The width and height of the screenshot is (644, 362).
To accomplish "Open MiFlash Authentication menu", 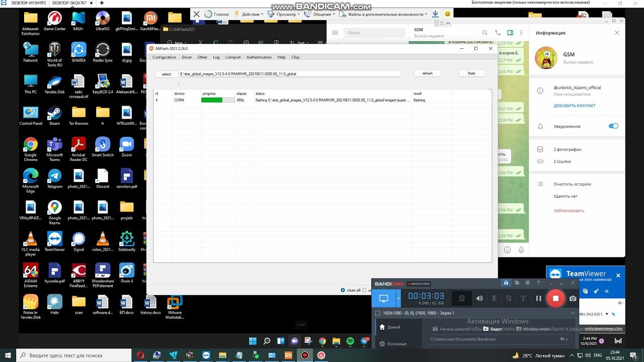I will (x=259, y=57).
